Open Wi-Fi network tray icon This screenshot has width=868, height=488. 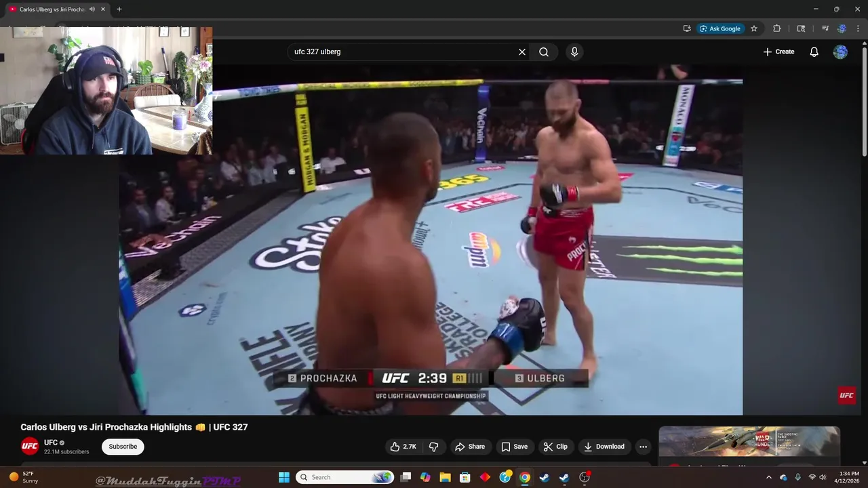pyautogui.click(x=812, y=477)
